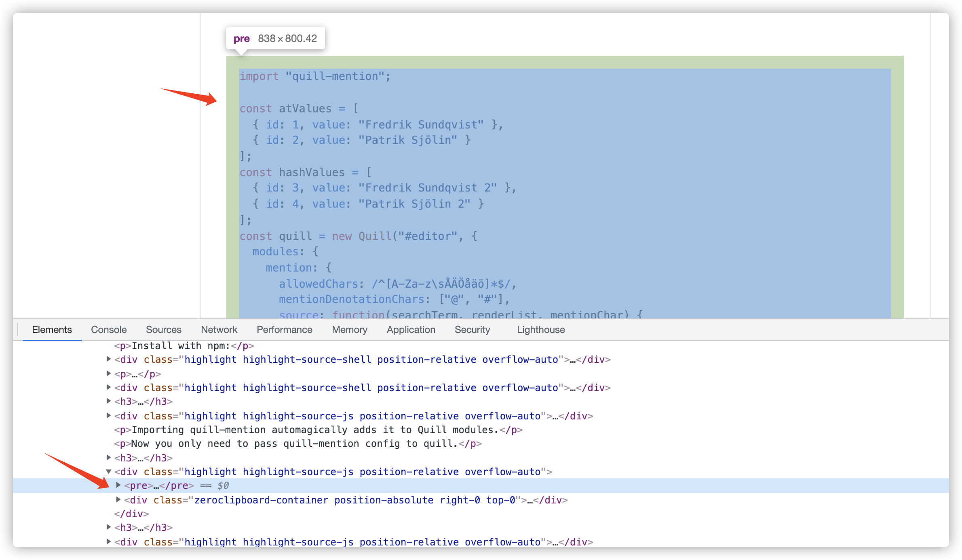
Task: Switch to the Console tab
Action: point(109,330)
